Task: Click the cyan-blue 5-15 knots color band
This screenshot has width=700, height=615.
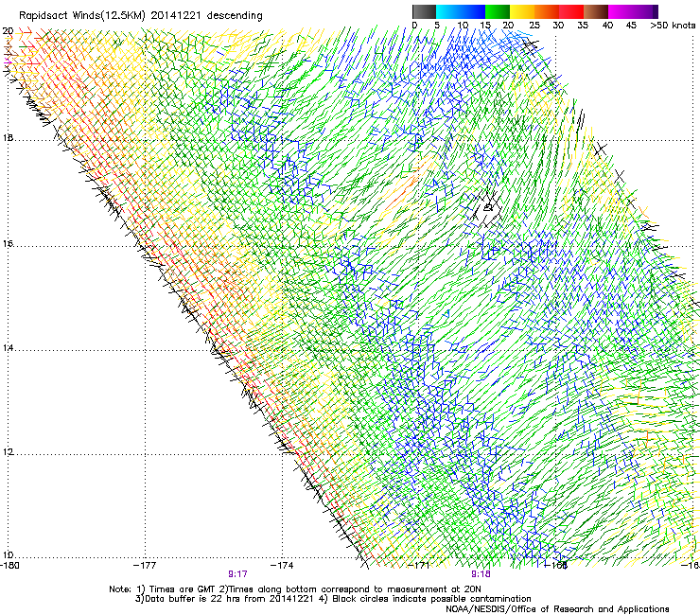Action: [461, 11]
